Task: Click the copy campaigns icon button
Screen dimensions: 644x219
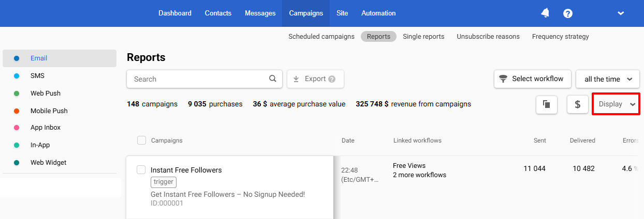Action: tap(547, 104)
